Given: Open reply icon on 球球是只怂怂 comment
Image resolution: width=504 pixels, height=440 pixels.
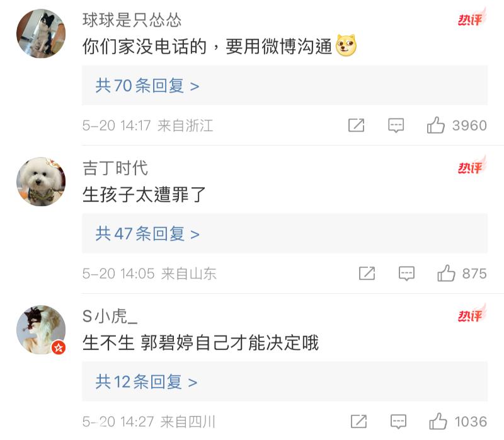Looking at the screenshot, I should tap(396, 125).
